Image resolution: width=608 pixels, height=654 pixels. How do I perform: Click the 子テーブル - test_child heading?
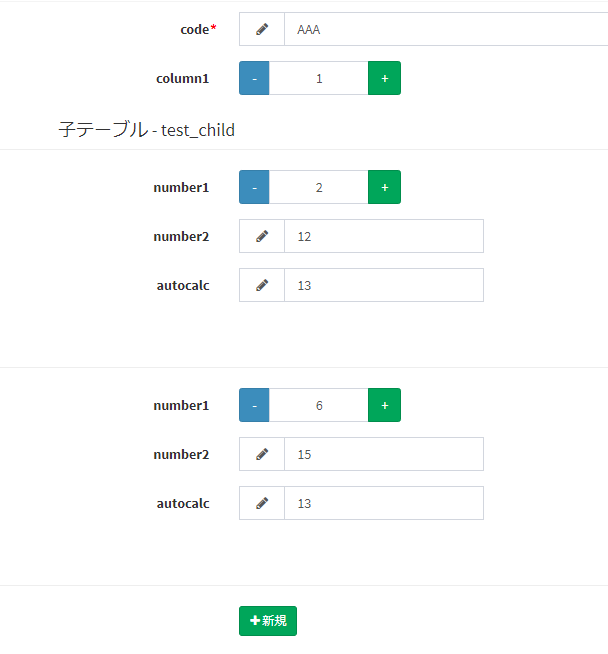[146, 130]
